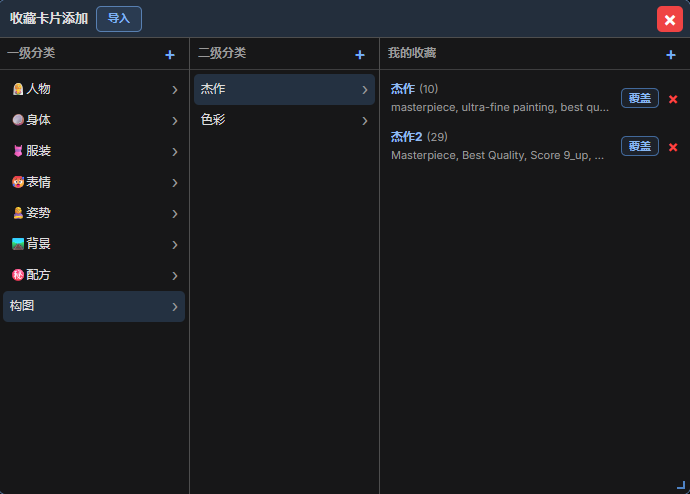Select the 配方 category

point(94,275)
